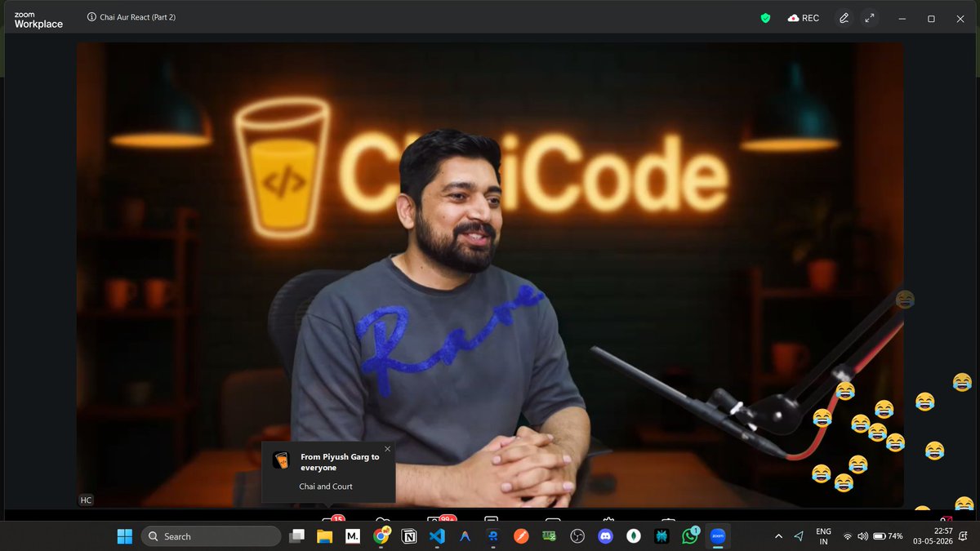
Task: Open the Postman taskbar icon
Action: [521, 536]
